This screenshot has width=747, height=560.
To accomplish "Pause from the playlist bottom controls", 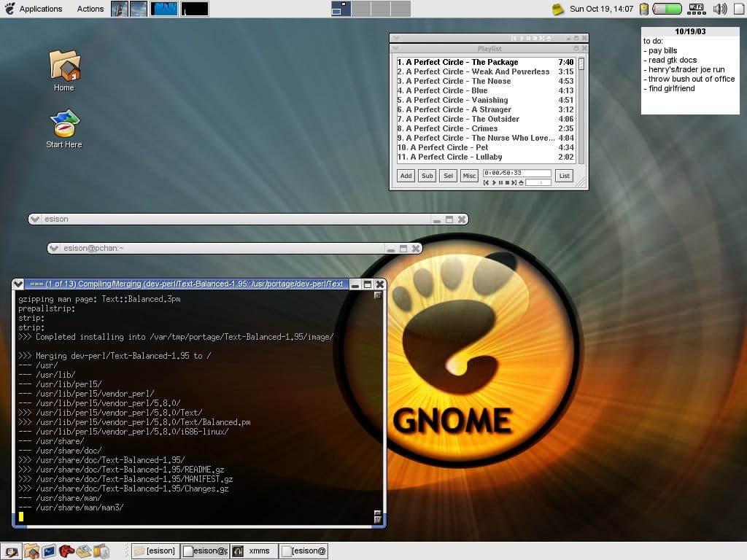I will click(500, 183).
